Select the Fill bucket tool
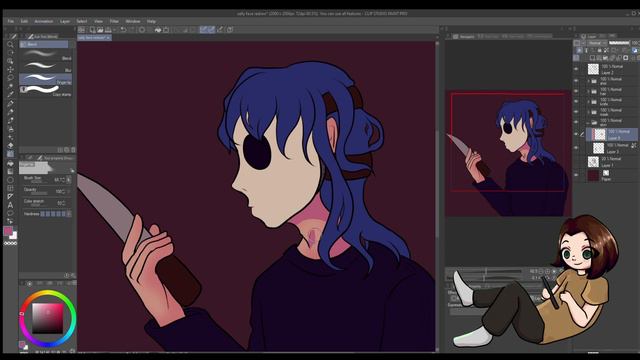Viewport: 640px width, 360px height. pyautogui.click(x=10, y=163)
